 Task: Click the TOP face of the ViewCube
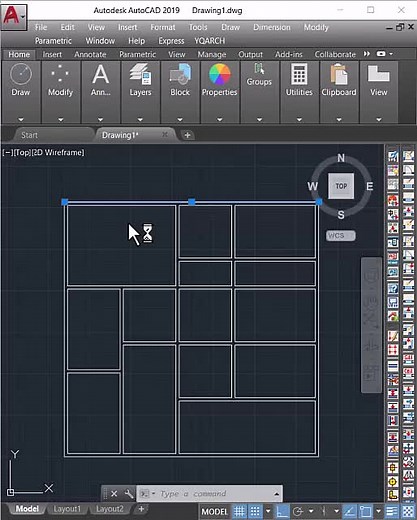coord(341,186)
